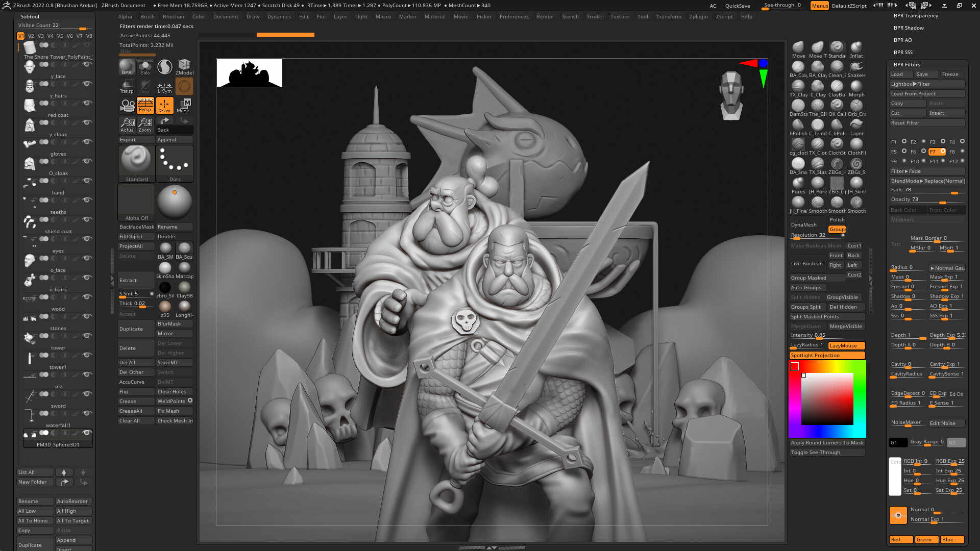The image size is (980, 551).
Task: Expand the Filter Fade section
Action: 906,171
